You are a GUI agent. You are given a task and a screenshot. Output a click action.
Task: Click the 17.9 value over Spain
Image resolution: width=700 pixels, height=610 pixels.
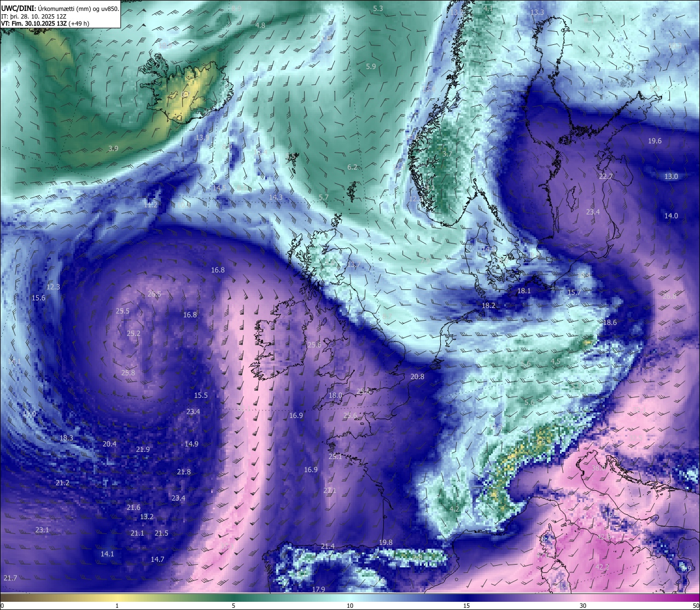tap(318, 589)
